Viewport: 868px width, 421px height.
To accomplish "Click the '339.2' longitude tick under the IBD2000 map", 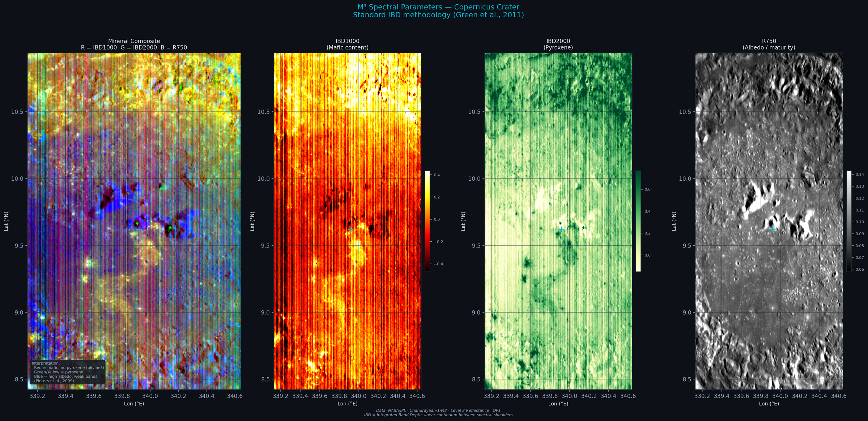I will coord(492,396).
